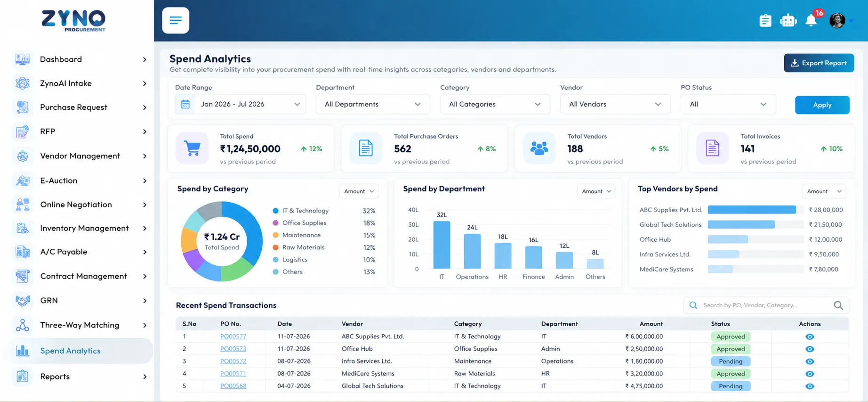Click the calendar icon in Date Range
The height and width of the screenshot is (402, 868).
click(185, 104)
